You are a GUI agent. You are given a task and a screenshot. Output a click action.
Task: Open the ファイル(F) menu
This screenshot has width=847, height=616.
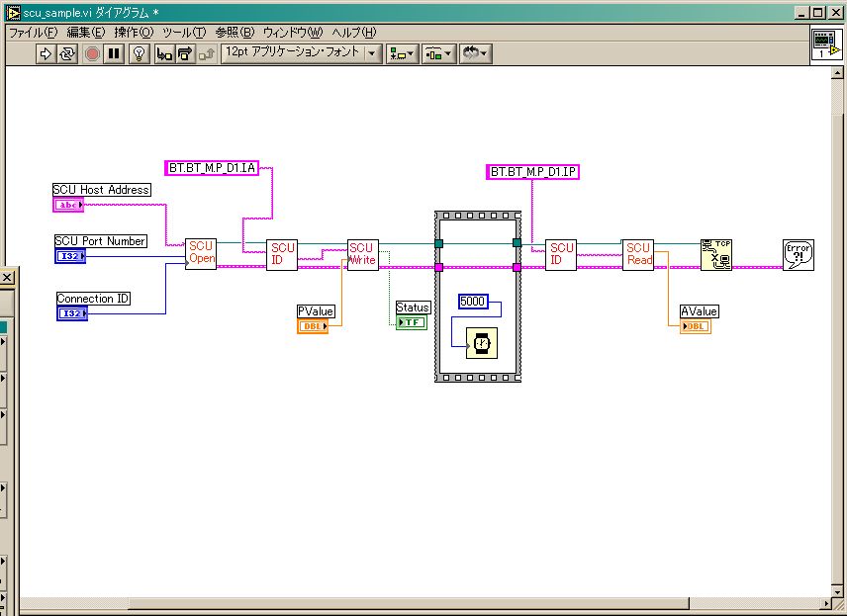[x=33, y=33]
